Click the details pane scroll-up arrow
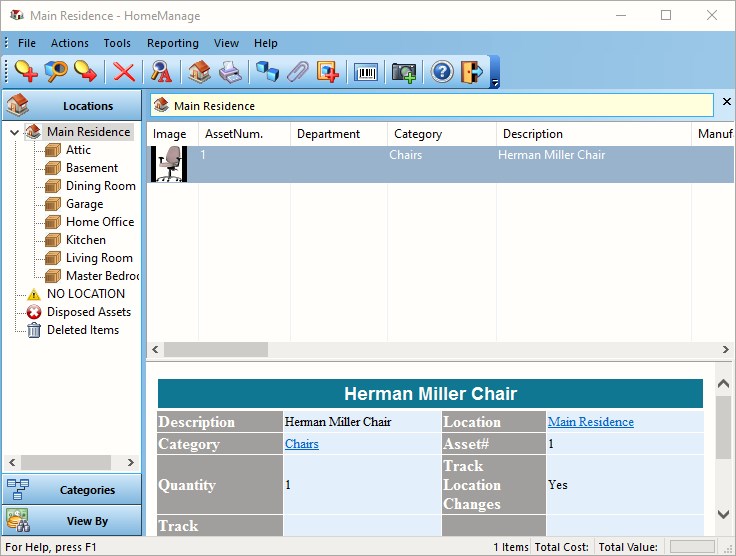This screenshot has height=556, width=736. [x=723, y=383]
